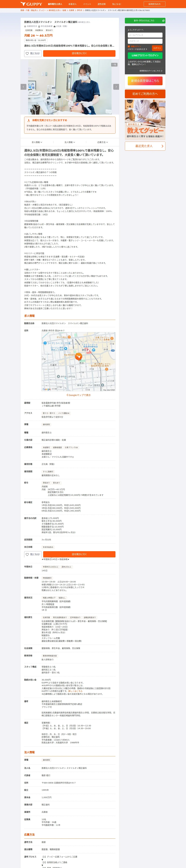The height and width of the screenshot is (868, 186).
Task: Click orange GUPPY pin on map
Action: 78,356
